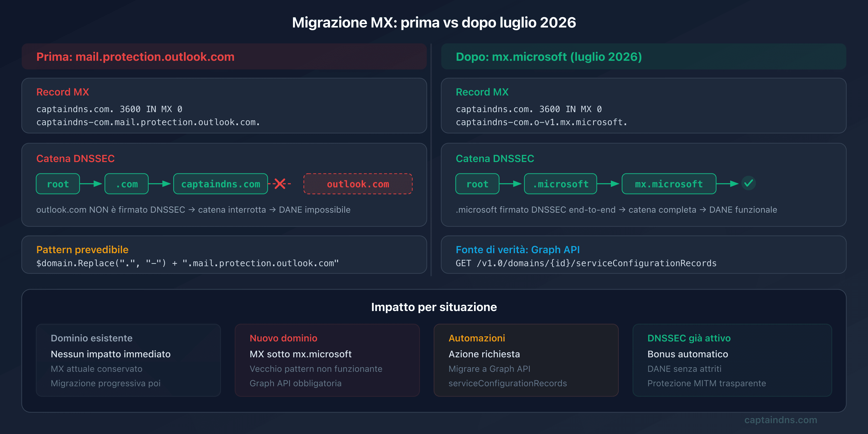Viewport: 868px width, 434px height.
Task: Click the Dominio esistente card title
Action: pyautogui.click(x=92, y=338)
